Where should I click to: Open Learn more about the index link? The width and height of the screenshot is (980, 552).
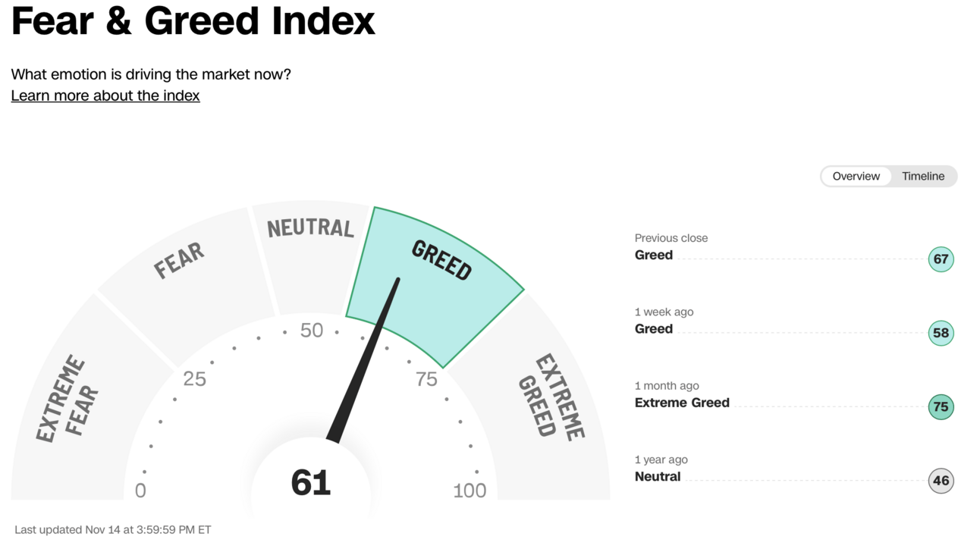tap(105, 96)
